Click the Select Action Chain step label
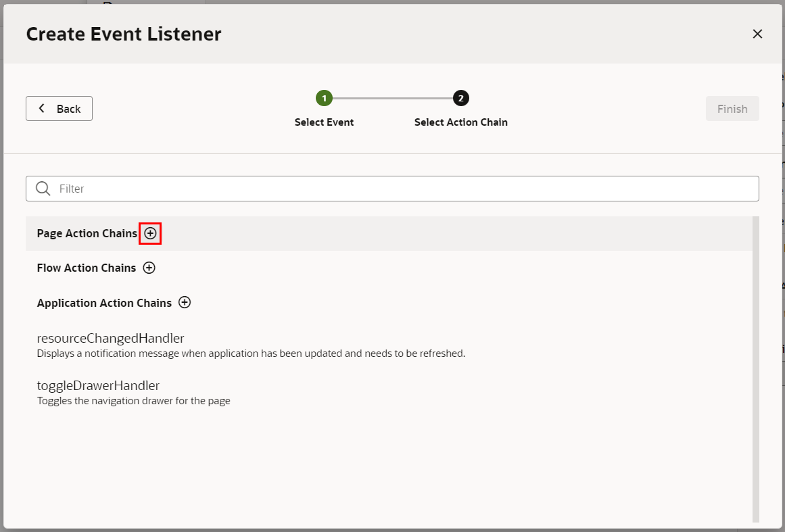This screenshot has height=532, width=785. coord(460,122)
